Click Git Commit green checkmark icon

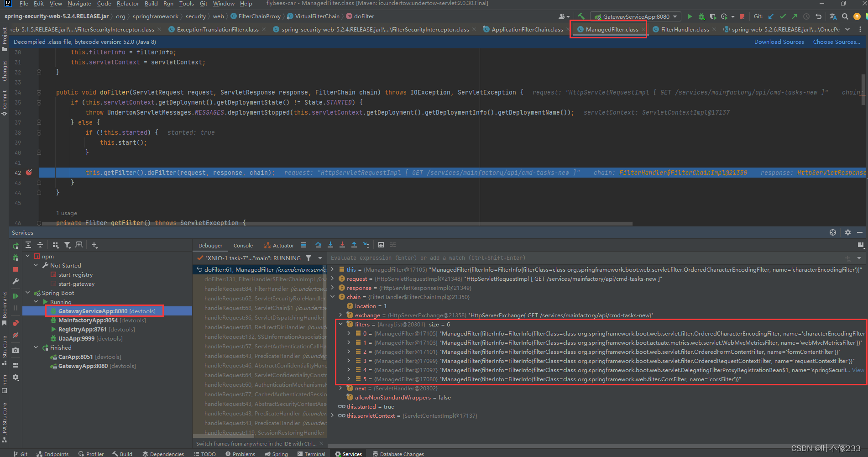(x=783, y=16)
